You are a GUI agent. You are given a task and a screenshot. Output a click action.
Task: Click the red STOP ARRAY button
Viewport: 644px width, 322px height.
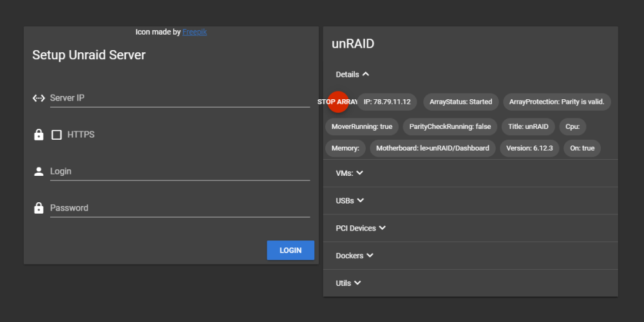coord(338,102)
